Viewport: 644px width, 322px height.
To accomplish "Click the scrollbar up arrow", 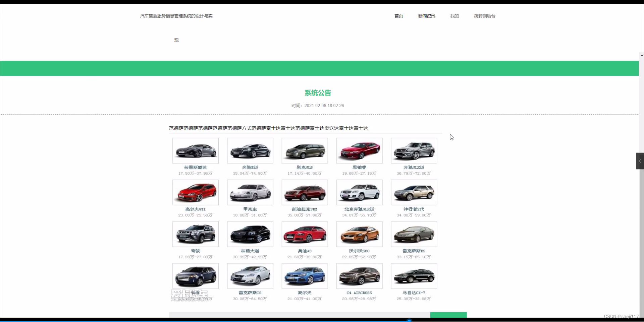I will pos(641,55).
